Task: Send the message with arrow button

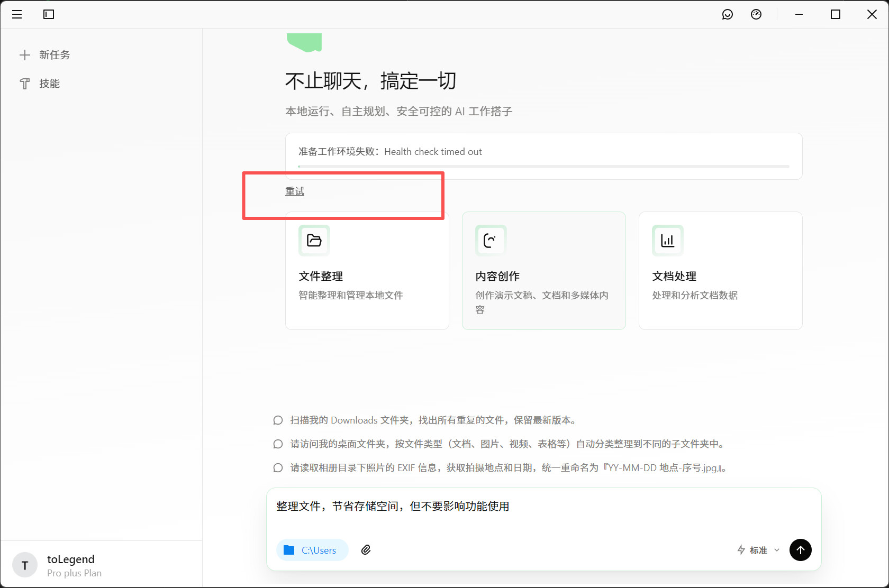Action: point(801,550)
